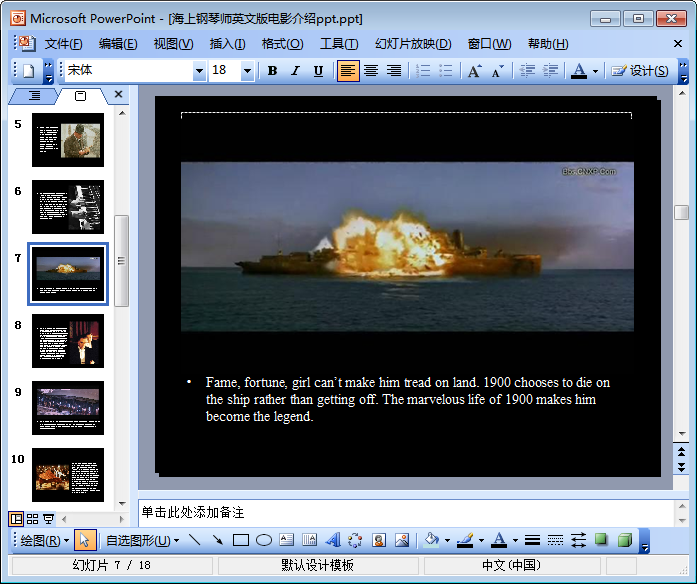Click the 设计 Design button
The width and height of the screenshot is (697, 584).
click(640, 71)
